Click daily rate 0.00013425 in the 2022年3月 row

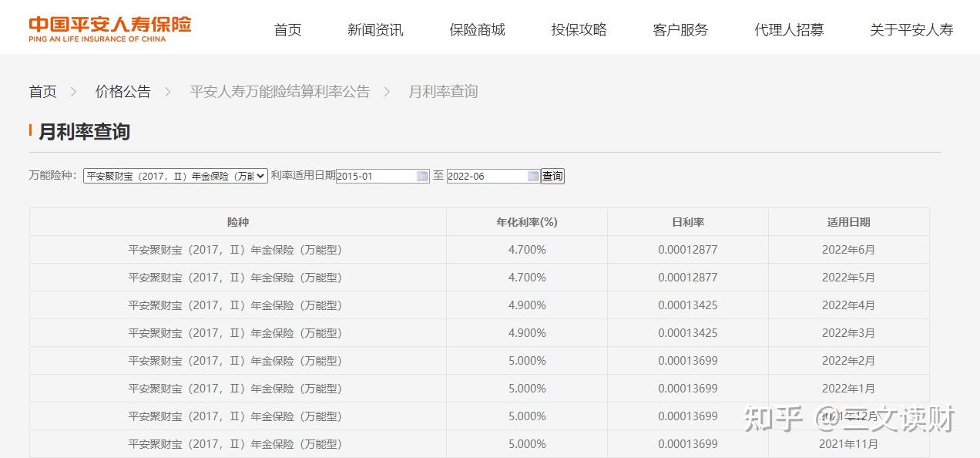tap(688, 333)
